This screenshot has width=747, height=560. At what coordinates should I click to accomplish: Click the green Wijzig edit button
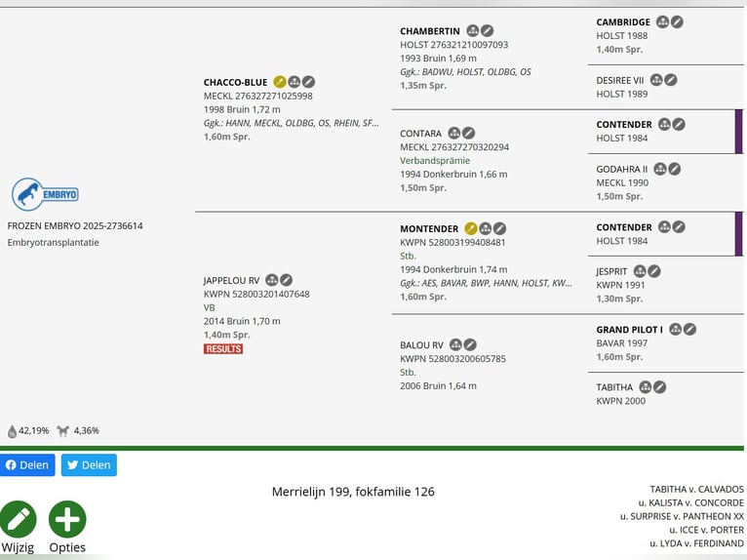coord(18,519)
